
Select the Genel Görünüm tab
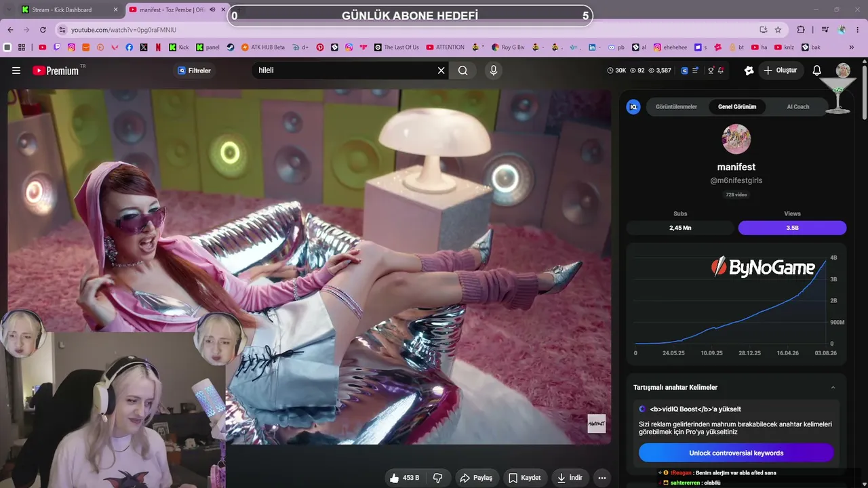pyautogui.click(x=737, y=106)
